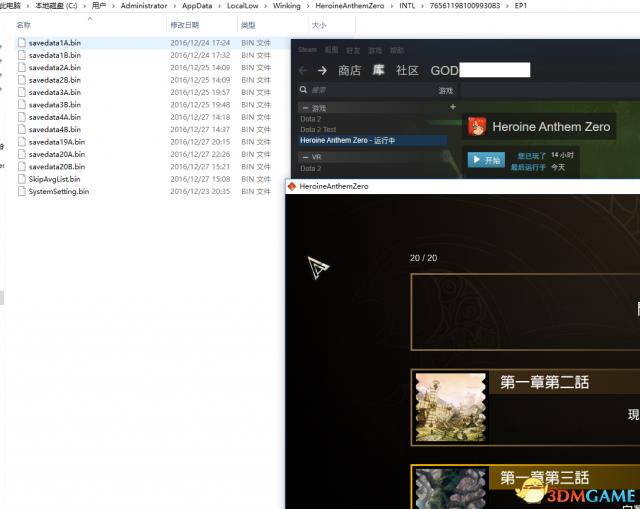Screen dimensions: 640x509
Task: Open the GOD profile tab
Action: (x=444, y=71)
